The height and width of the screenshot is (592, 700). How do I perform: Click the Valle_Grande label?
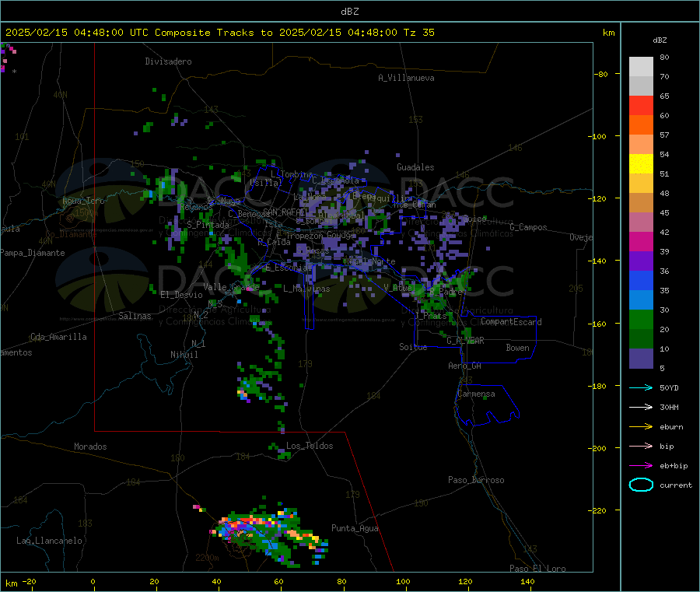(x=231, y=287)
